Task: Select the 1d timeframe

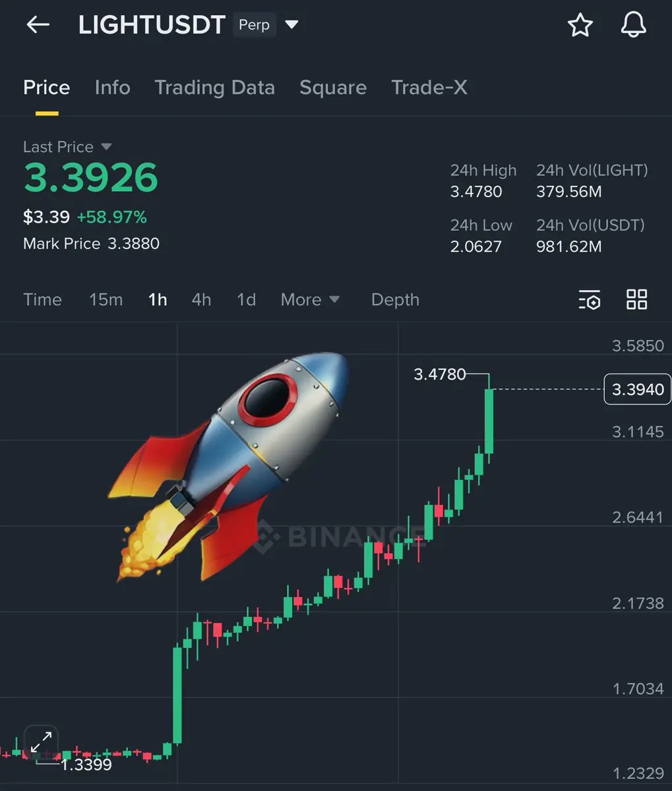Action: 246,300
